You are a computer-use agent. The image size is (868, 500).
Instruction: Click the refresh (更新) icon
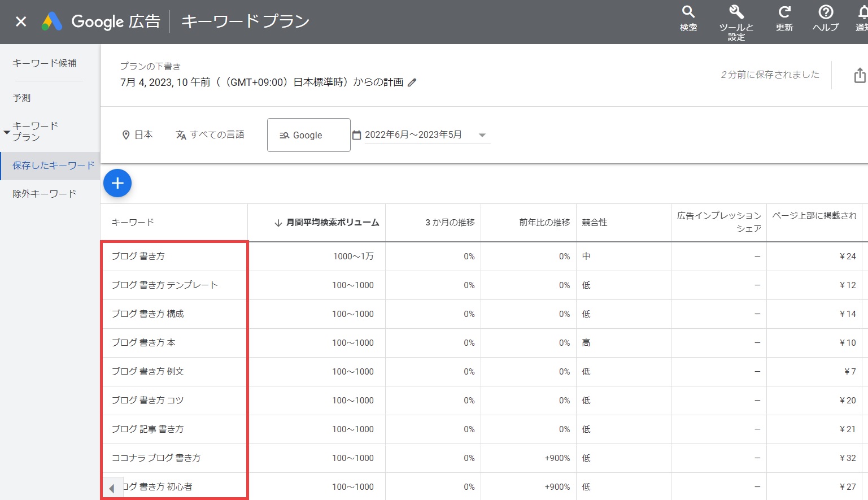[x=784, y=19]
